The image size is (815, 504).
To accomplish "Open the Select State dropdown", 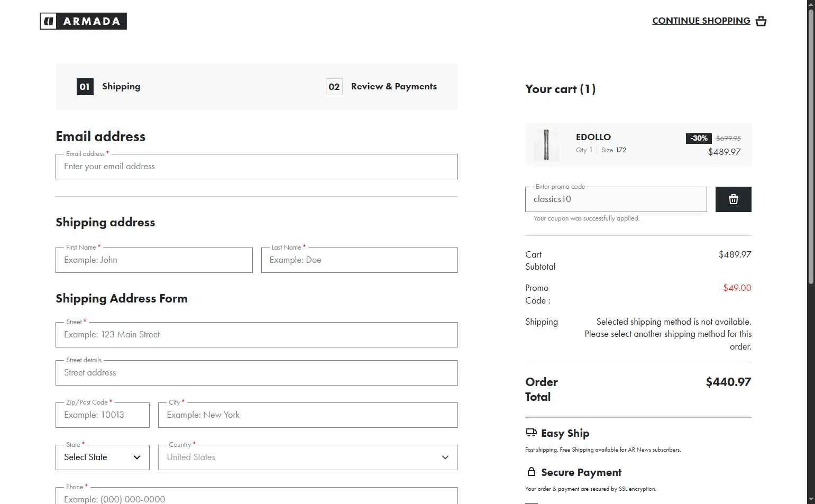I will coord(103,457).
